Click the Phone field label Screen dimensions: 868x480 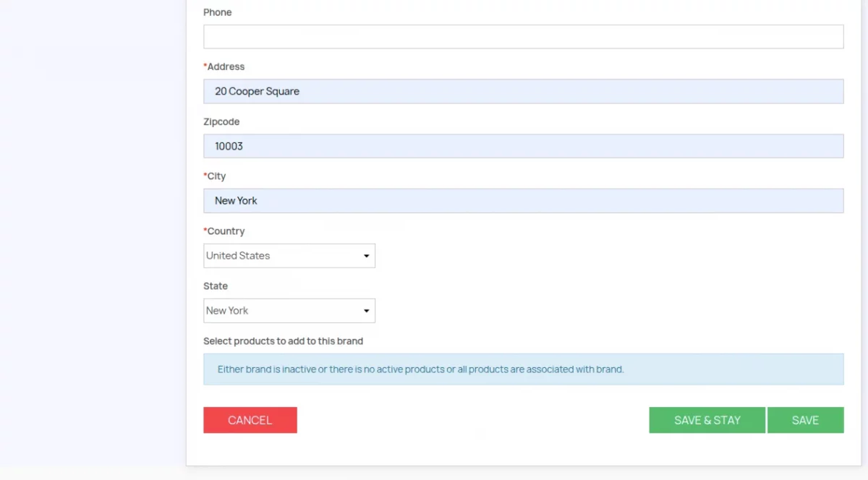(218, 12)
